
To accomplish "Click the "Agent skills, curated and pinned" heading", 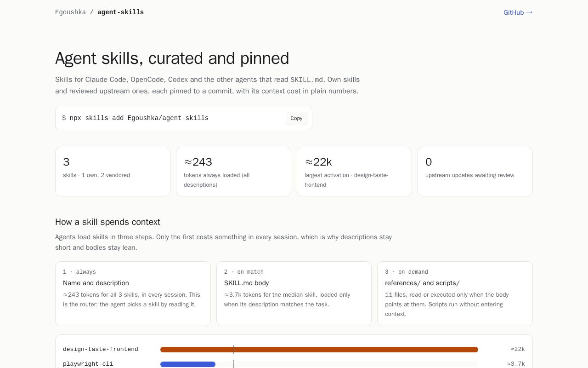I will (x=172, y=58).
